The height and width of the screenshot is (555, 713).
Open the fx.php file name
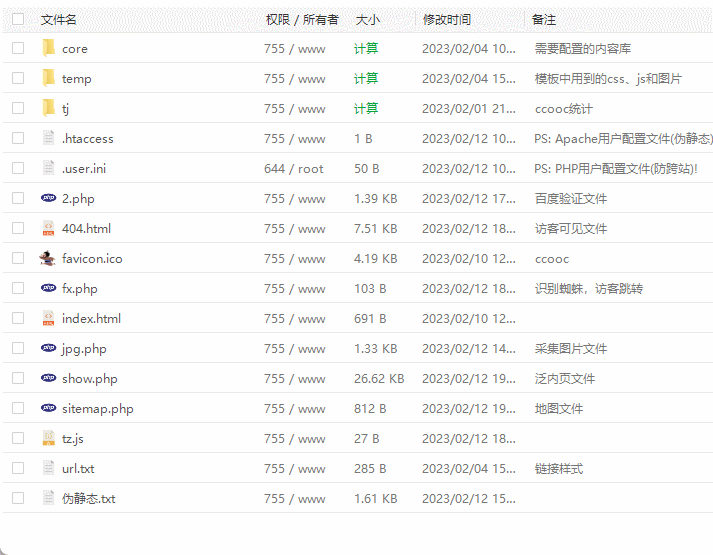pos(79,288)
